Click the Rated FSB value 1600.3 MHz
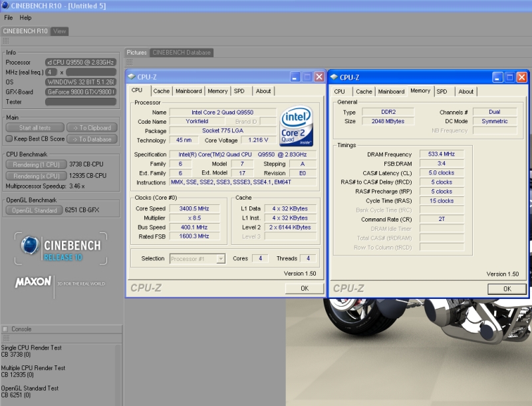This screenshot has width=532, height=406. click(x=194, y=236)
